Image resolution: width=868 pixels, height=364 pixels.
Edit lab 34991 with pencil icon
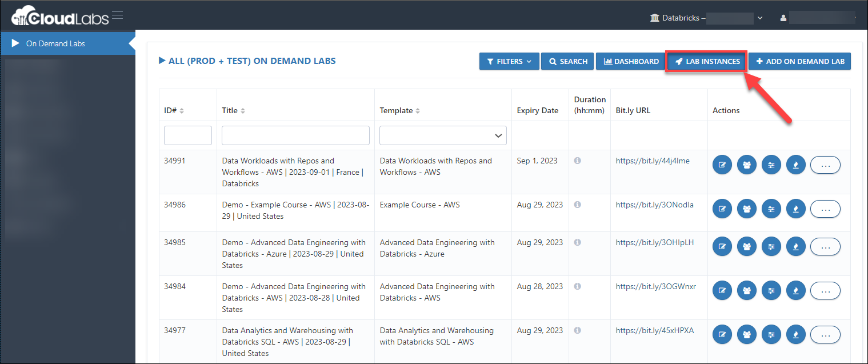click(x=722, y=165)
